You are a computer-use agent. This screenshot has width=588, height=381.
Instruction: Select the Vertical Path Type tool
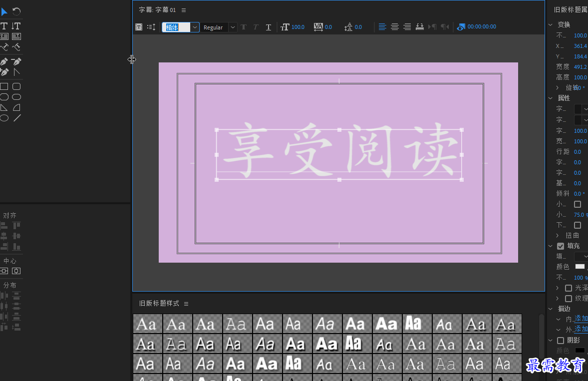click(x=16, y=47)
